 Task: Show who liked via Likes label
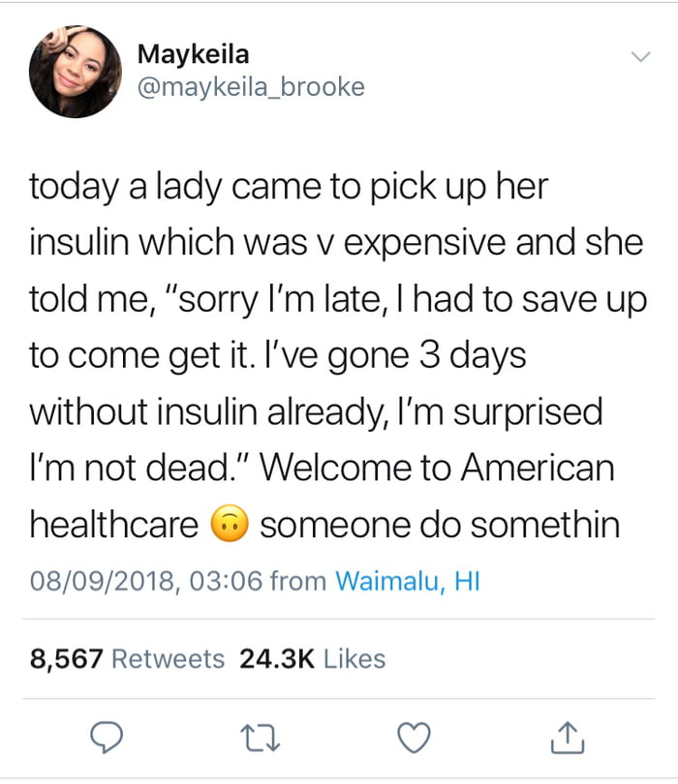tap(354, 659)
